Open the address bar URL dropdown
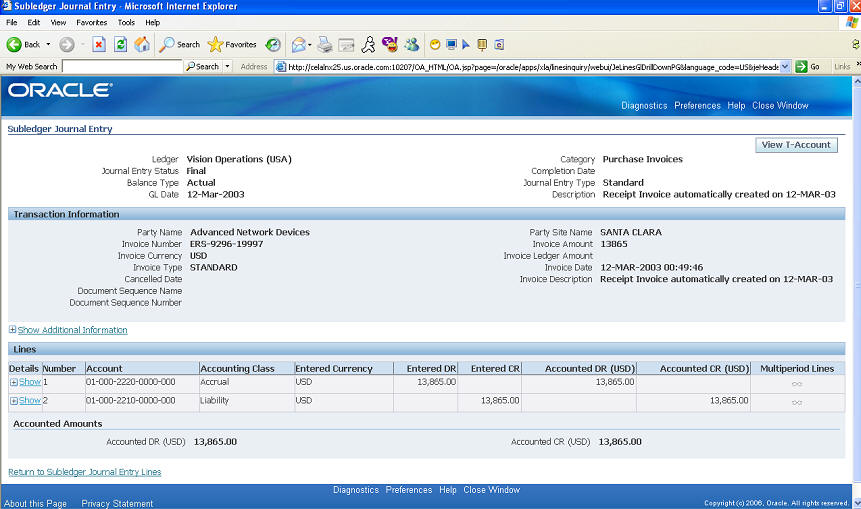 (785, 67)
